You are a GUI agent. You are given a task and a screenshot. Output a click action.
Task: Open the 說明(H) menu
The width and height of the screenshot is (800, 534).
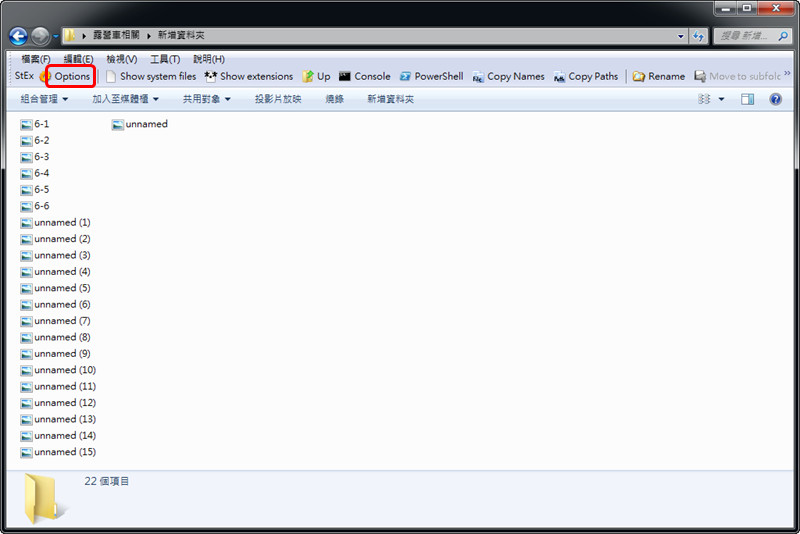coord(209,59)
